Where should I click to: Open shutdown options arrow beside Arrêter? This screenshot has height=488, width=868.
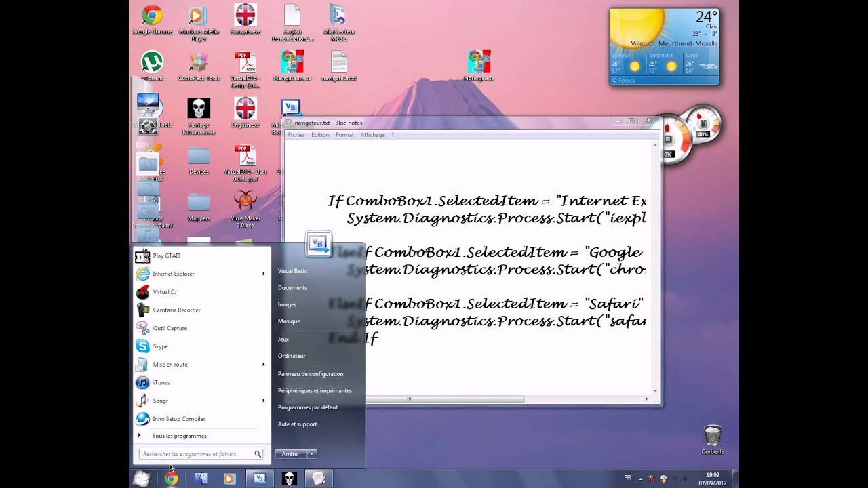pos(312,454)
